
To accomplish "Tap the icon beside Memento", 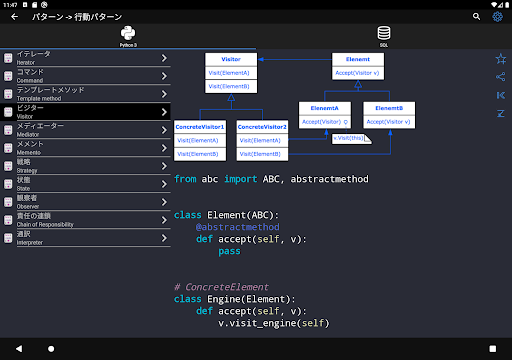I will (8, 148).
